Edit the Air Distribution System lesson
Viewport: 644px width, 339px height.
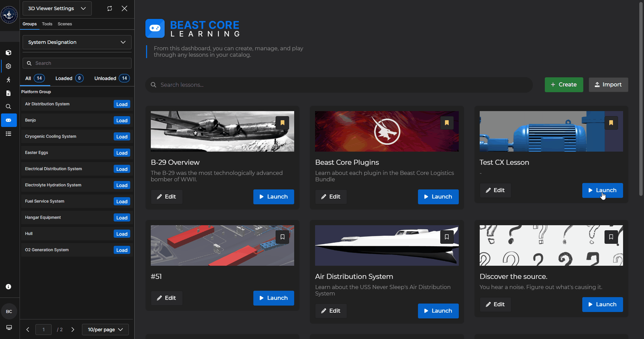point(331,311)
